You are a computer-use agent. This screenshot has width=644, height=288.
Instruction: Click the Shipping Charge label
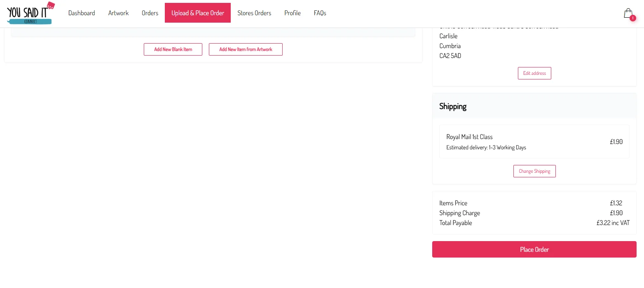click(x=459, y=213)
